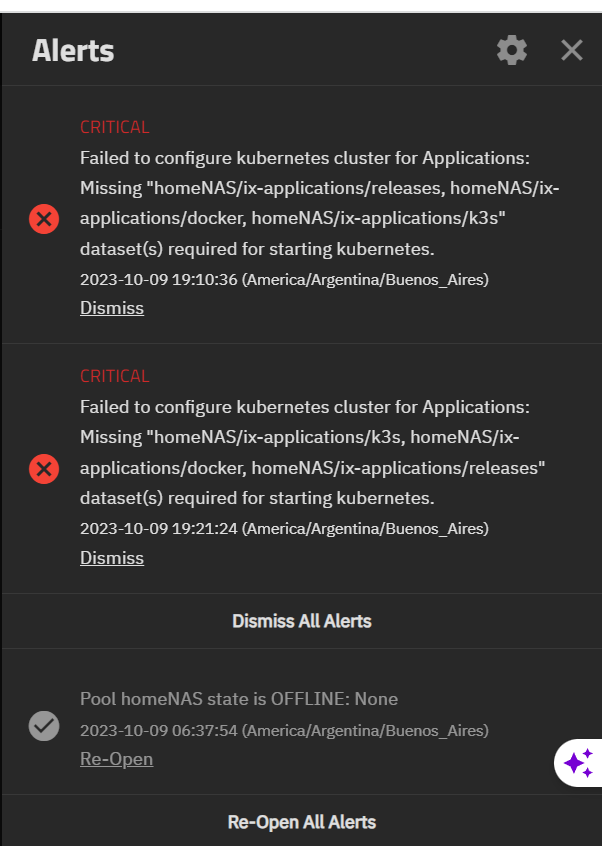Click the red error icon of the 19:21:24 alert

click(x=44, y=468)
